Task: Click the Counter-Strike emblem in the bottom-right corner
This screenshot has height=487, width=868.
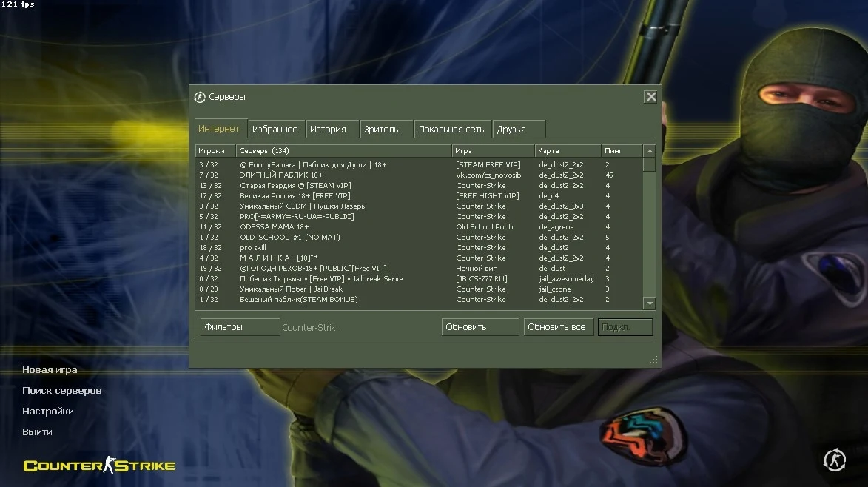Action: pos(835,460)
